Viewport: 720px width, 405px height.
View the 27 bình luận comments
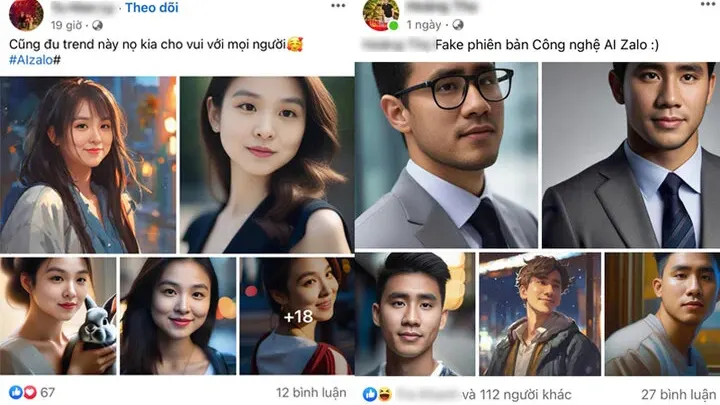click(679, 394)
